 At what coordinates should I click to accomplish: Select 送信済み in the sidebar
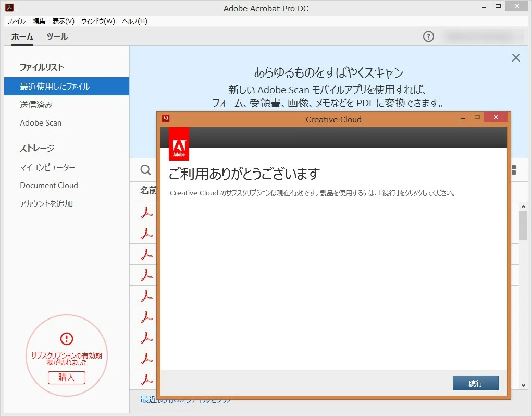tap(36, 105)
